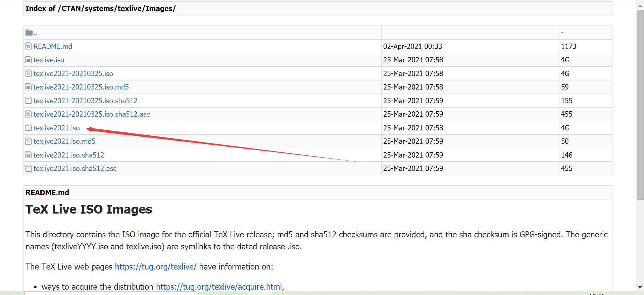Download the texlive.iso link
The width and height of the screenshot is (644, 295).
[49, 60]
